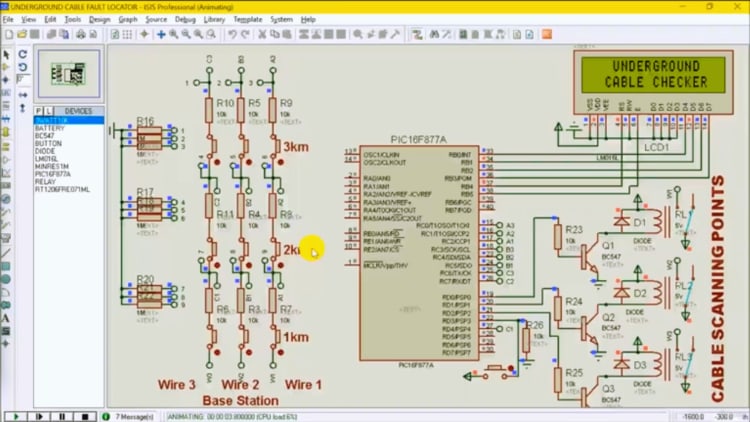750x422 pixels.
Task: Open the Template menu
Action: [248, 20]
